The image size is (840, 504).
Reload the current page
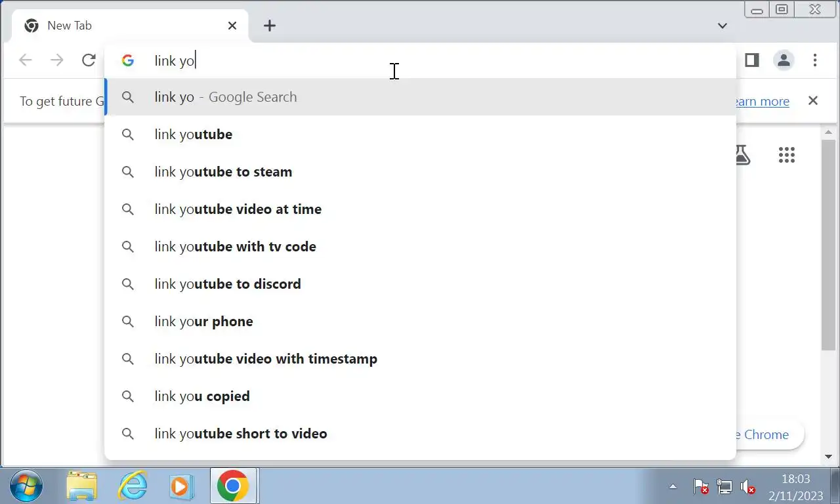pyautogui.click(x=89, y=60)
